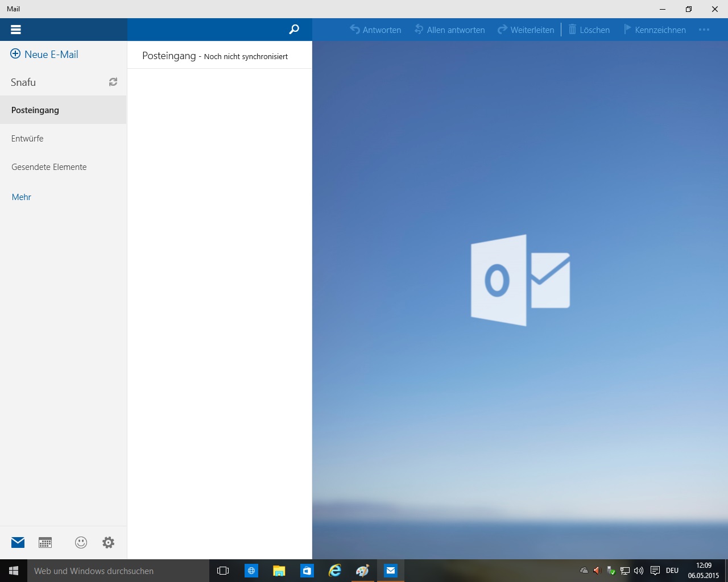Open Task View on taskbar
This screenshot has width=728, height=582.
pos(223,571)
